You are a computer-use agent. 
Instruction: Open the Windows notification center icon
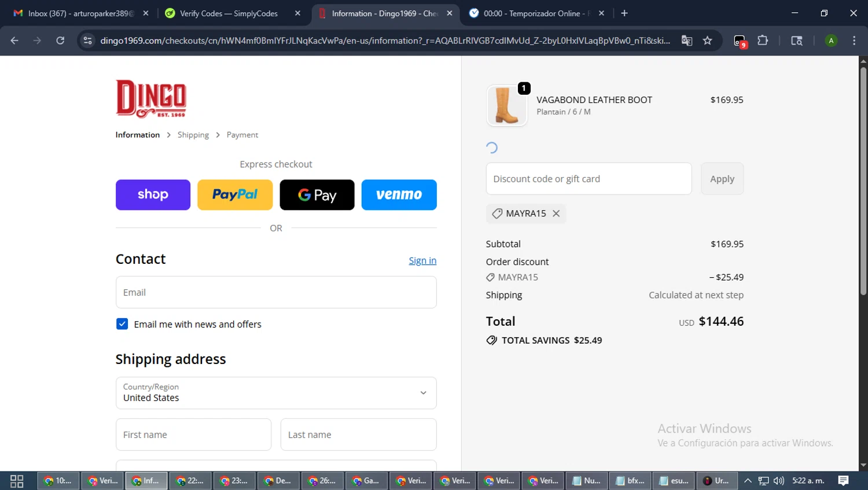coord(844,481)
